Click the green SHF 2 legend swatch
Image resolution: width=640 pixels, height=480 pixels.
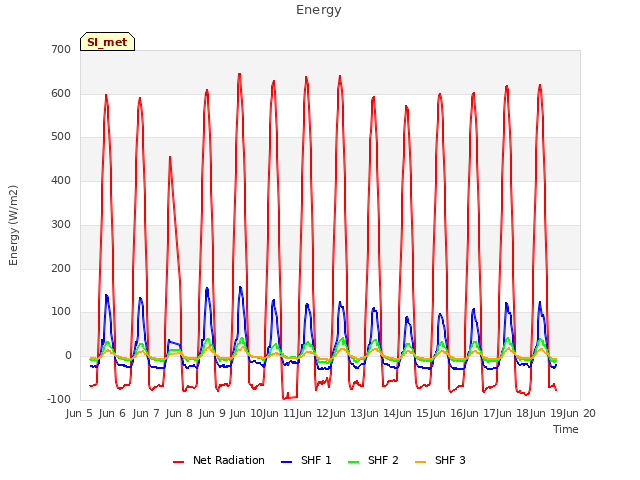[353, 462]
